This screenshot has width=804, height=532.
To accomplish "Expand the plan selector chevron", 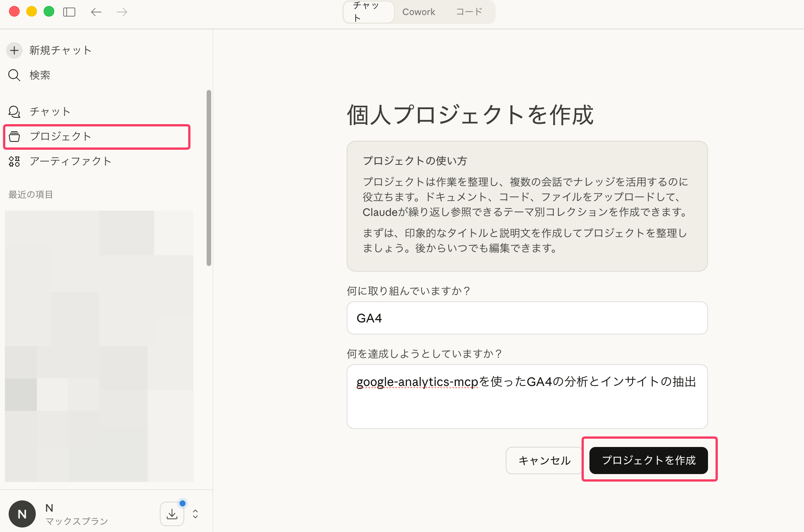I will [195, 514].
